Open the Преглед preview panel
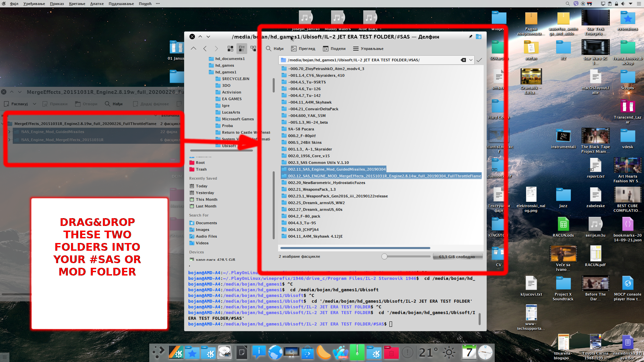The image size is (644, 362). pyautogui.click(x=303, y=49)
